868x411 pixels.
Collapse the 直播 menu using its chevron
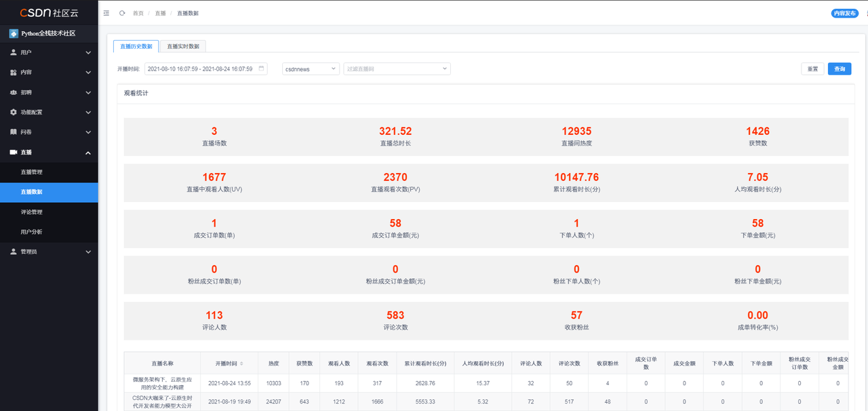(88, 153)
